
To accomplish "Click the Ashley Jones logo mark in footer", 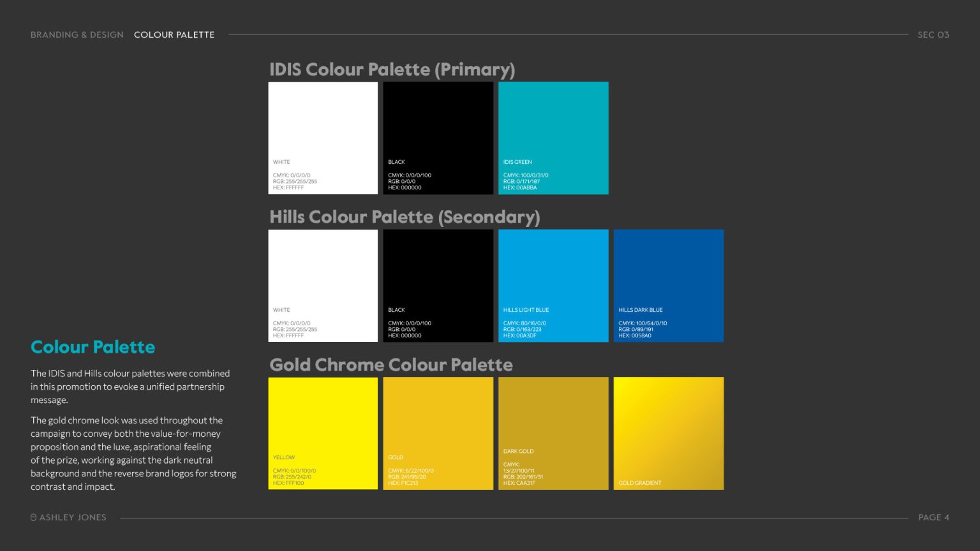I will (x=33, y=517).
